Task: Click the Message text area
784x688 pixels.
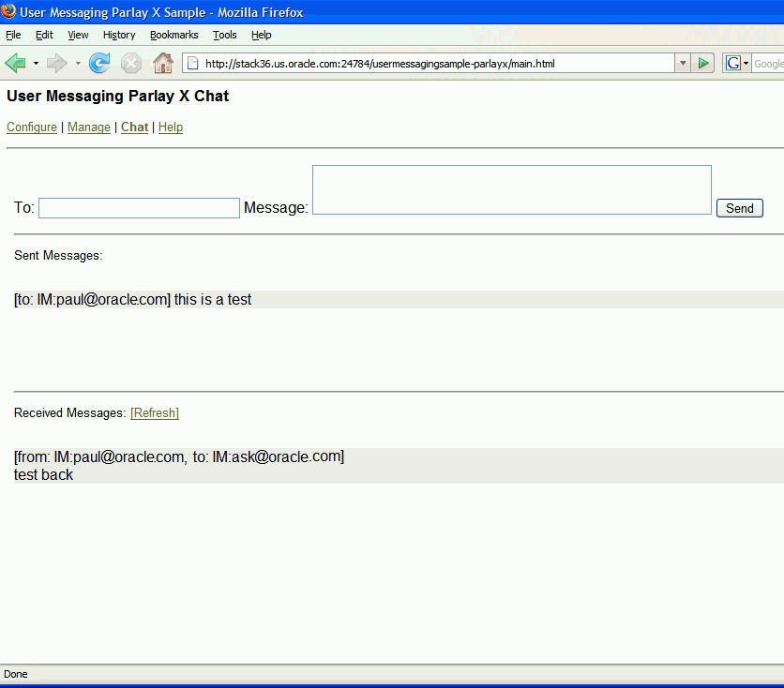Action: coord(511,190)
